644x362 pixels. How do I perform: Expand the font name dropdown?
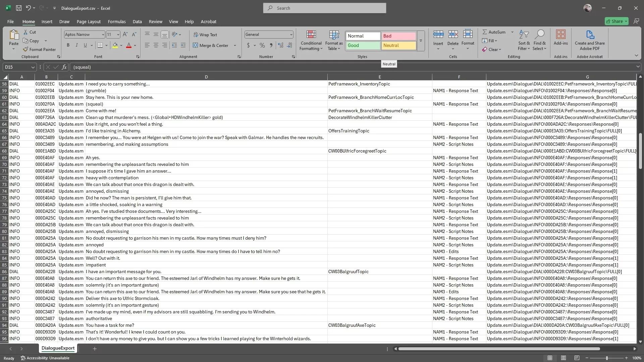(103, 35)
